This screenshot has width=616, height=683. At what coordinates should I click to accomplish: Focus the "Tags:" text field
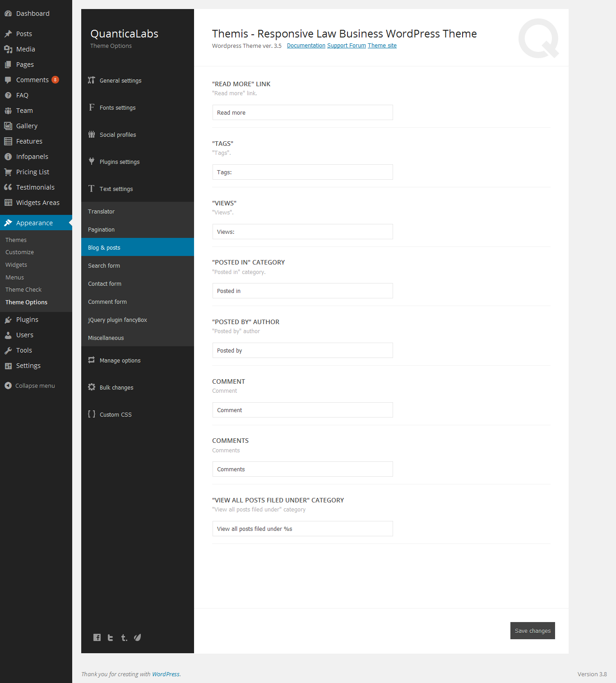click(303, 172)
